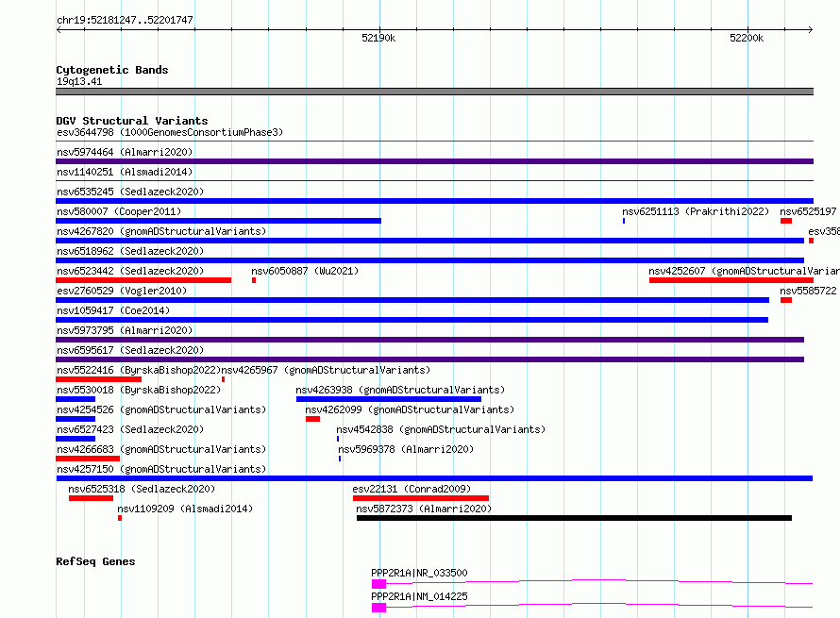Viewport: 840px width, 618px height.
Task: Click nsv4266683 gnomAD variant label
Action: pyautogui.click(x=161, y=449)
